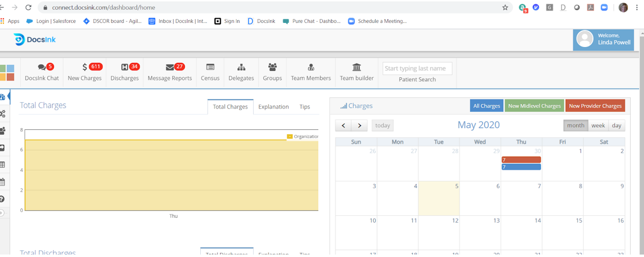The width and height of the screenshot is (644, 257).
Task: Open DocsInk Chat with 5 notifications
Action: [x=42, y=72]
